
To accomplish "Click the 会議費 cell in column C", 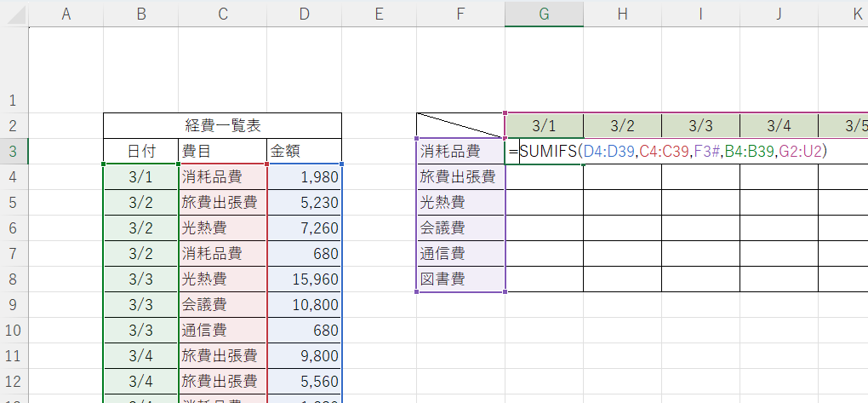I will [222, 305].
